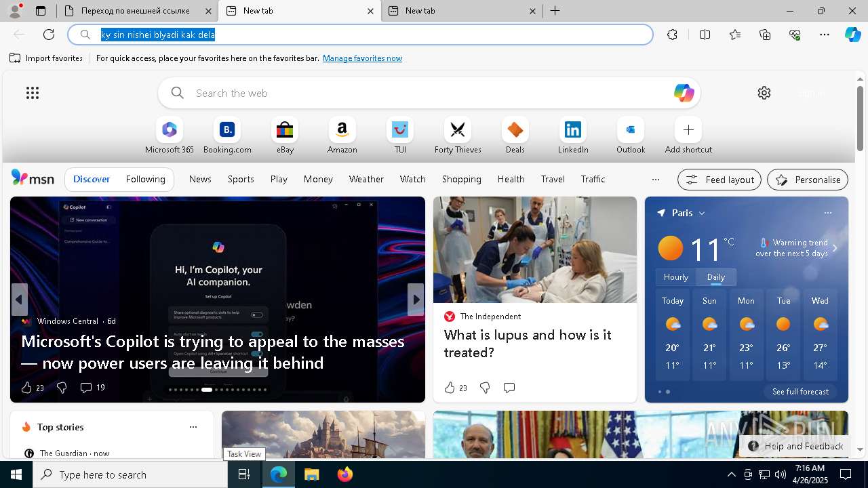Open Forty Thieves game shortcut

coord(458,136)
